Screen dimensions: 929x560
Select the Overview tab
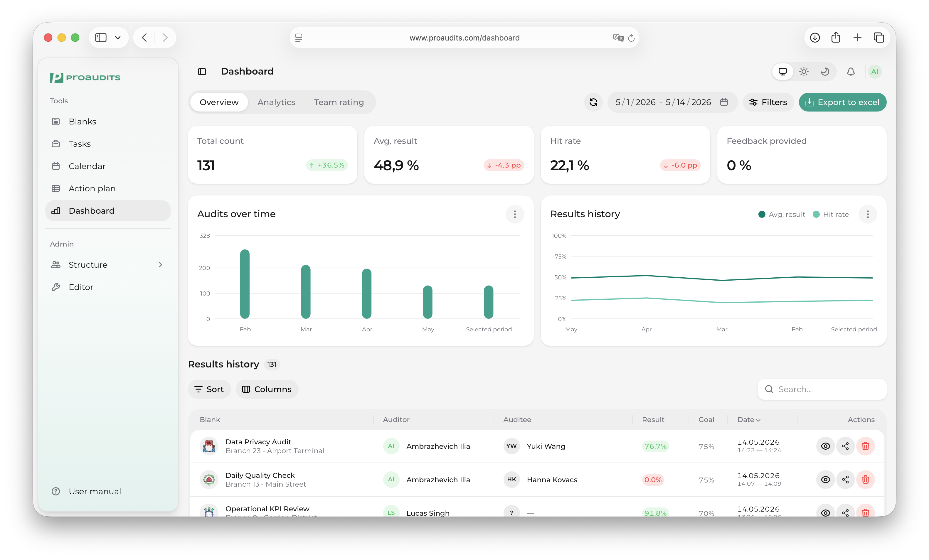click(219, 102)
